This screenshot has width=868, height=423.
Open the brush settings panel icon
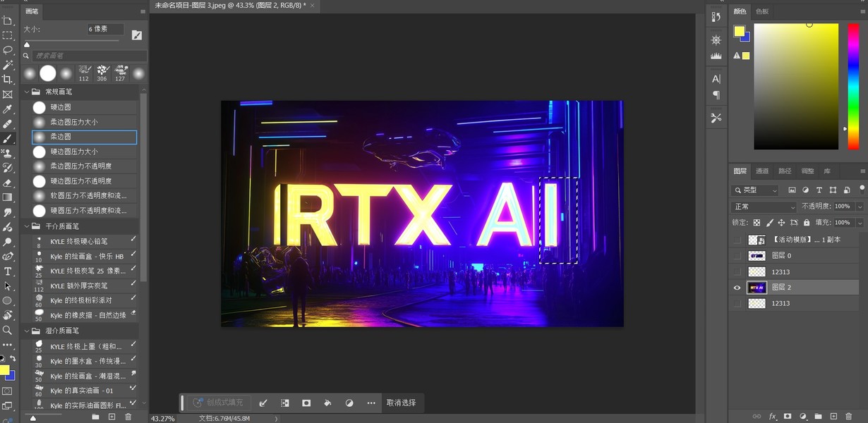tap(137, 35)
